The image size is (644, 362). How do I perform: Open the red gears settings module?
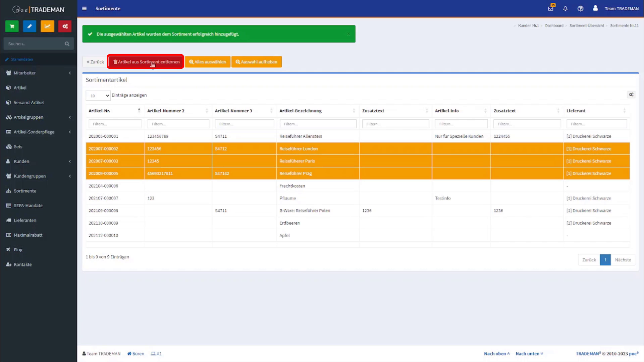65,26
